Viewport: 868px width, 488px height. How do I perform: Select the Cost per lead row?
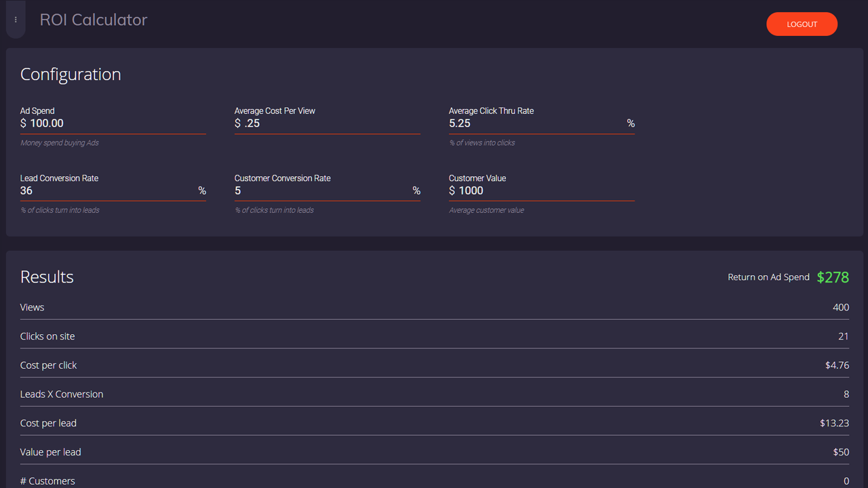434,424
